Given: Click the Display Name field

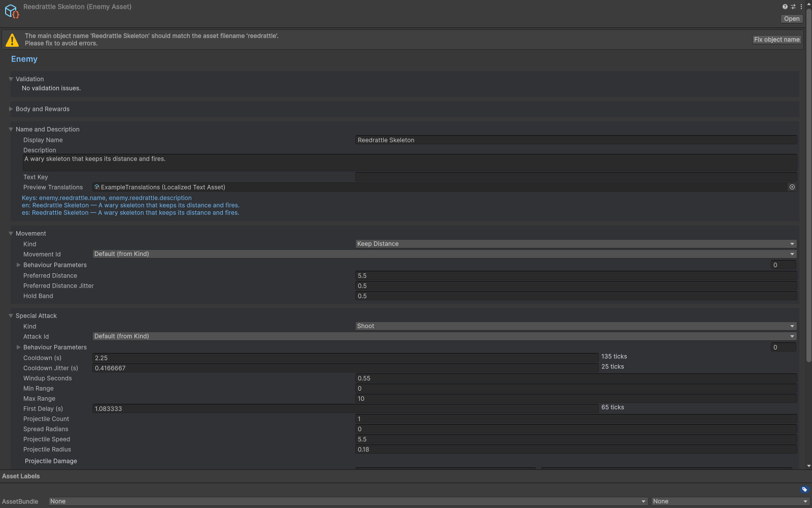Looking at the screenshot, I should [576, 140].
